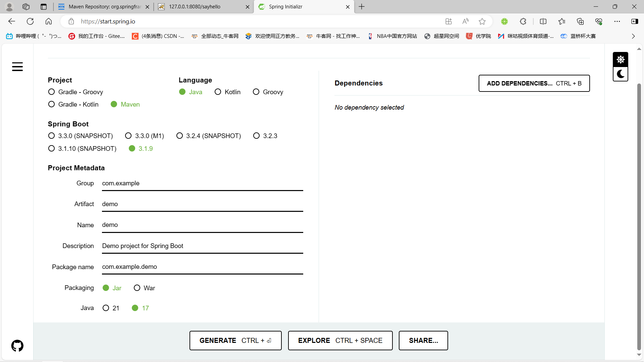The image size is (644, 362).
Task: Expand the bookmarks bar overflow chevron
Action: click(x=633, y=36)
